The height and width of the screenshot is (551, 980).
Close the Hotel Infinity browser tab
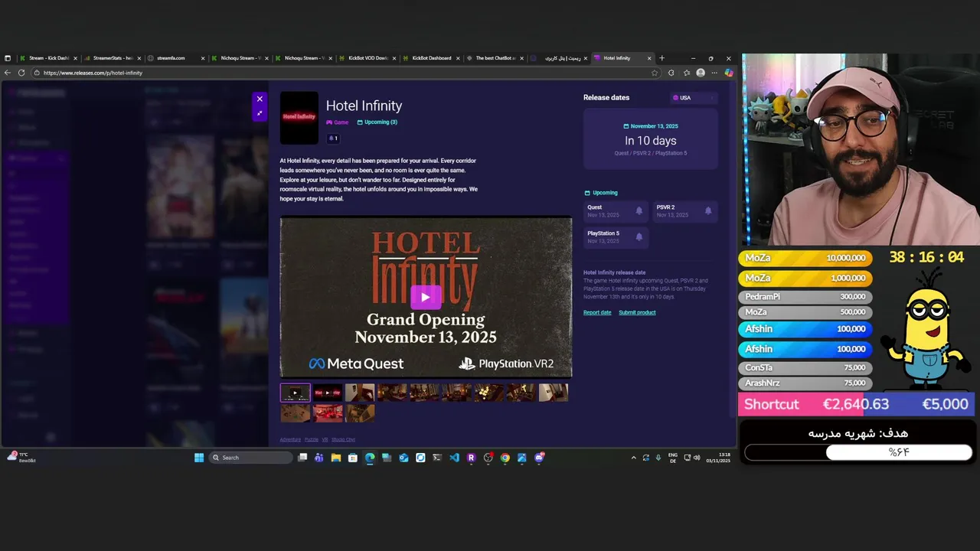649,58
